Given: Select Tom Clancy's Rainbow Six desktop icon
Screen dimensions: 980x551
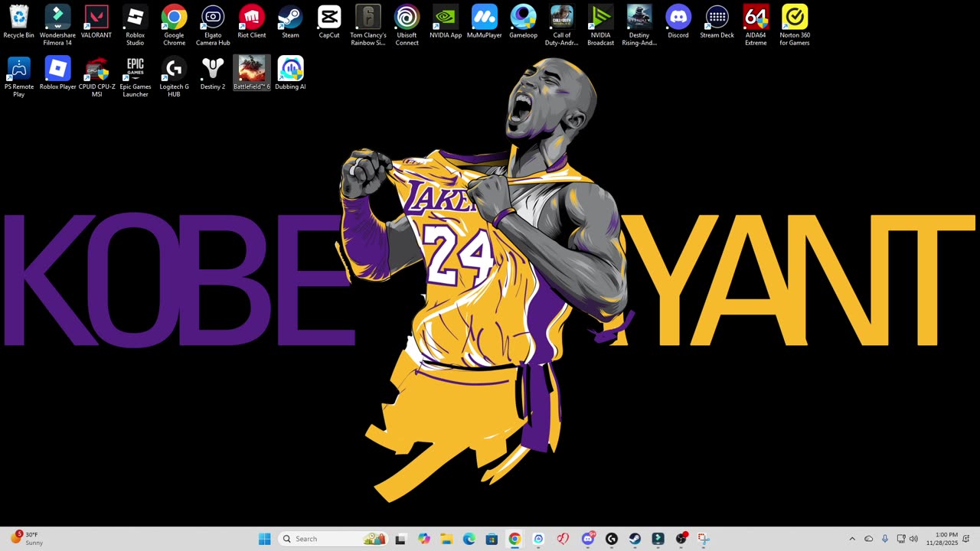Looking at the screenshot, I should point(368,25).
